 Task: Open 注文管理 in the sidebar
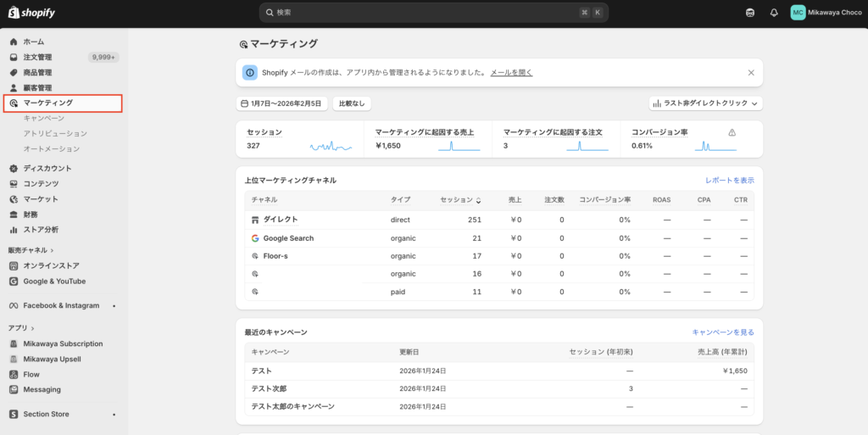point(37,57)
